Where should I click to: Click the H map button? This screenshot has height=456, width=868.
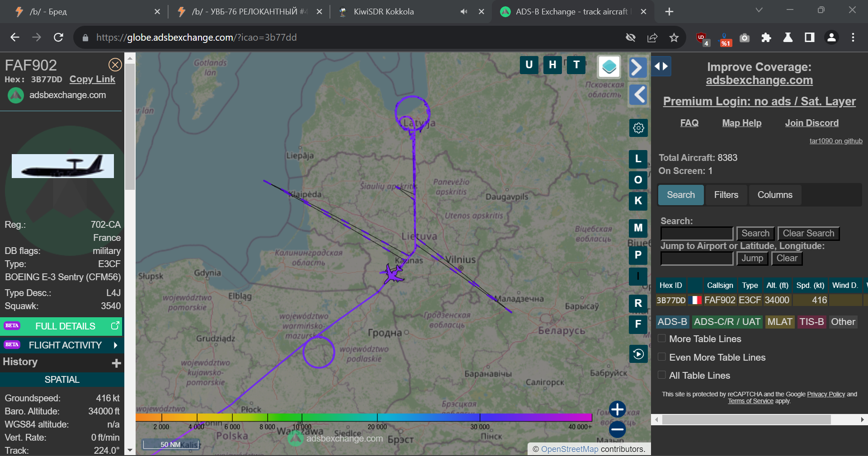[x=552, y=65]
